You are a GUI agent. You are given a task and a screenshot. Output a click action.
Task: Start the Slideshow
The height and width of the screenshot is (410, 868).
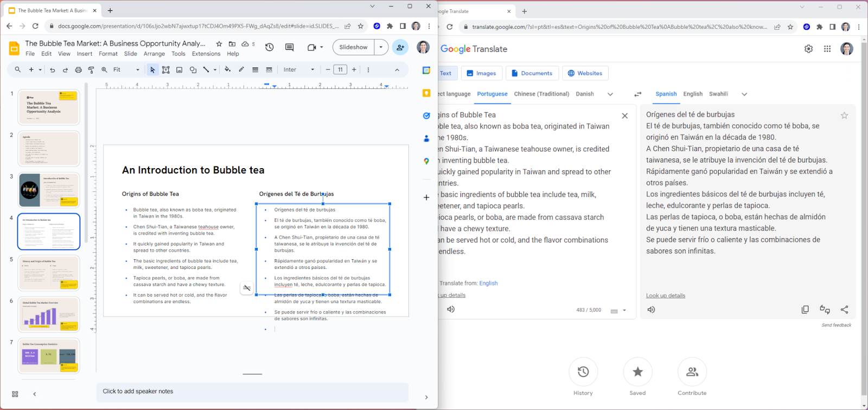tap(354, 47)
